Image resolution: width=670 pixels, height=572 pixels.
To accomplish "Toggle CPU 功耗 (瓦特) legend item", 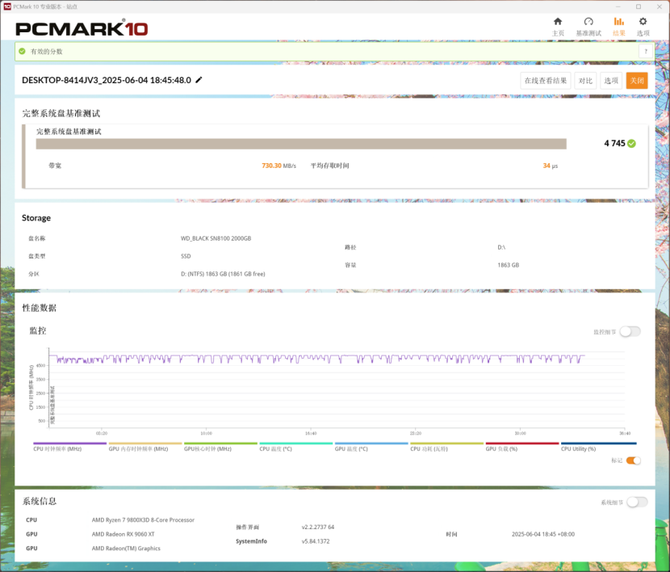I will [447, 447].
